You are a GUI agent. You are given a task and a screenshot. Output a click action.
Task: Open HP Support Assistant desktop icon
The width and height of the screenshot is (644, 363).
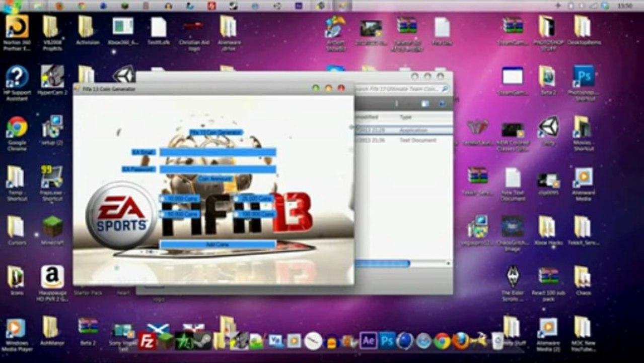pos(17,83)
